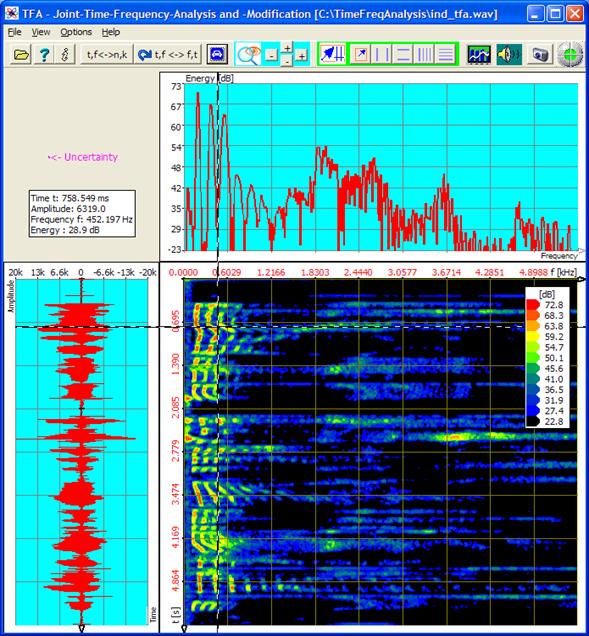589x636 pixels.
Task: Click the blue car icon button
Action: coord(217,54)
